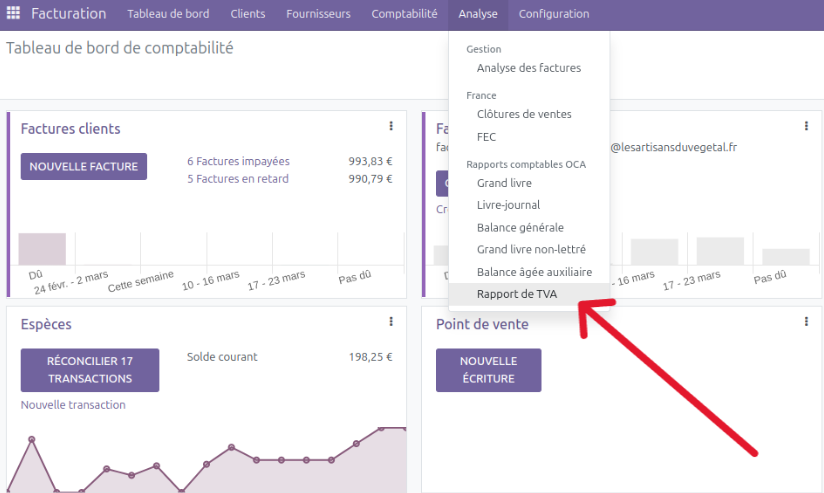Image resolution: width=824 pixels, height=493 pixels.
Task: Open the Fournisseurs menu
Action: click(318, 14)
